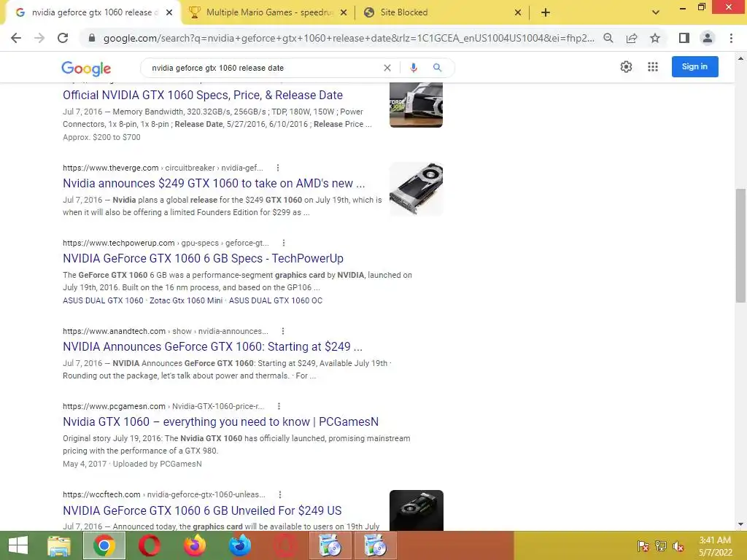Viewport: 747px width, 560px height.
Task: Open the Chrome profile avatar
Action: (x=708, y=38)
